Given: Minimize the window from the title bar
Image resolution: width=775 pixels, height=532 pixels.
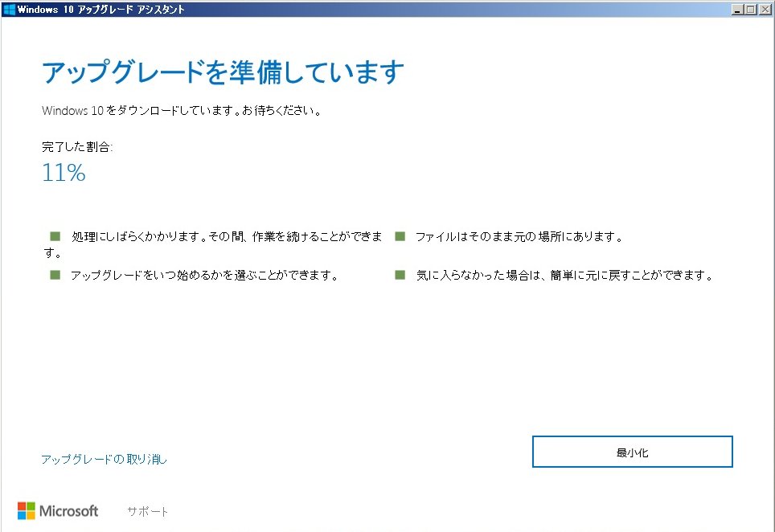Looking at the screenshot, I should (737, 10).
